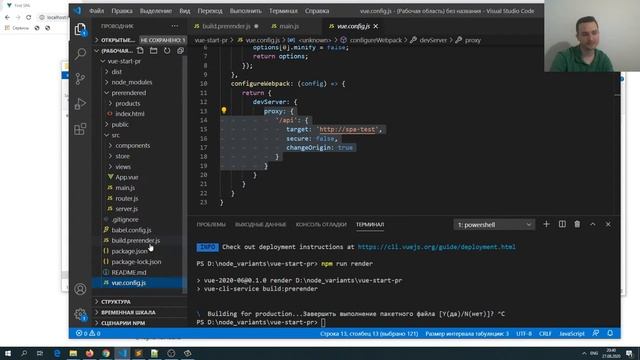
Task: Switch to main.js editor tab
Action: 289,26
